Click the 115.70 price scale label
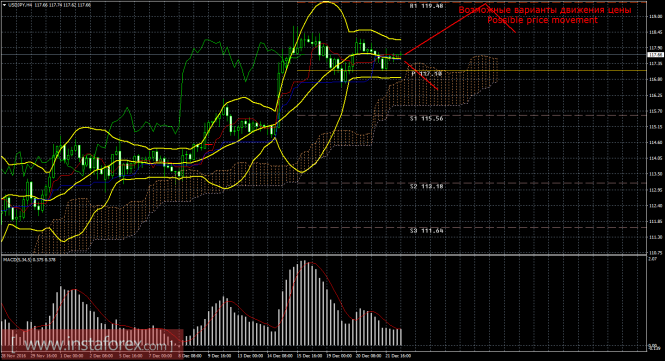Screen dimensions: 665x361 pyautogui.click(x=656, y=111)
